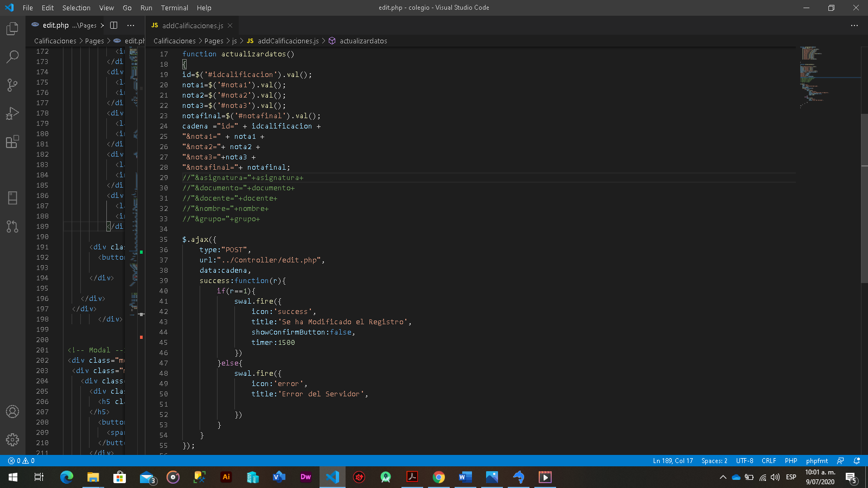Image resolution: width=868 pixels, height=488 pixels.
Task: Open the Manage gear icon
Action: [x=12, y=440]
